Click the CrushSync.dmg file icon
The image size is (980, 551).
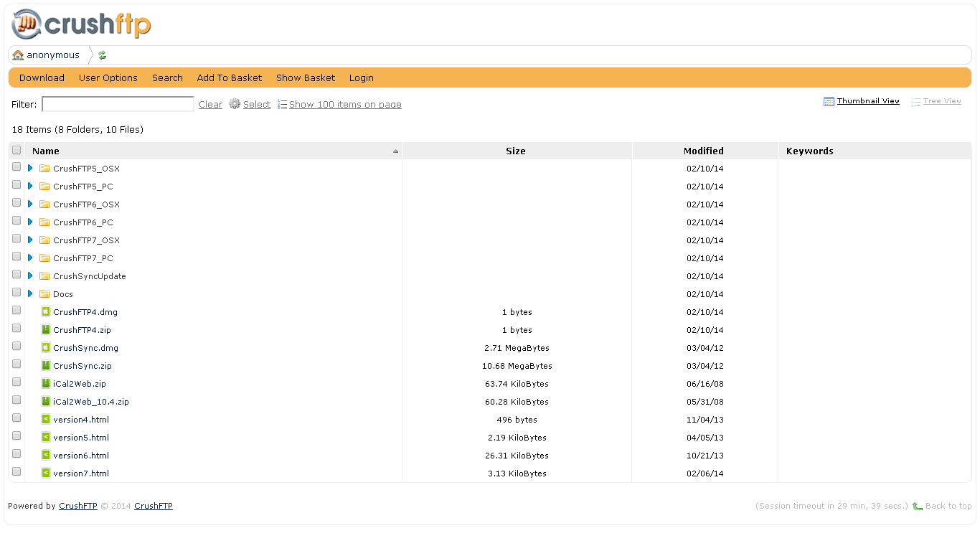coord(46,348)
